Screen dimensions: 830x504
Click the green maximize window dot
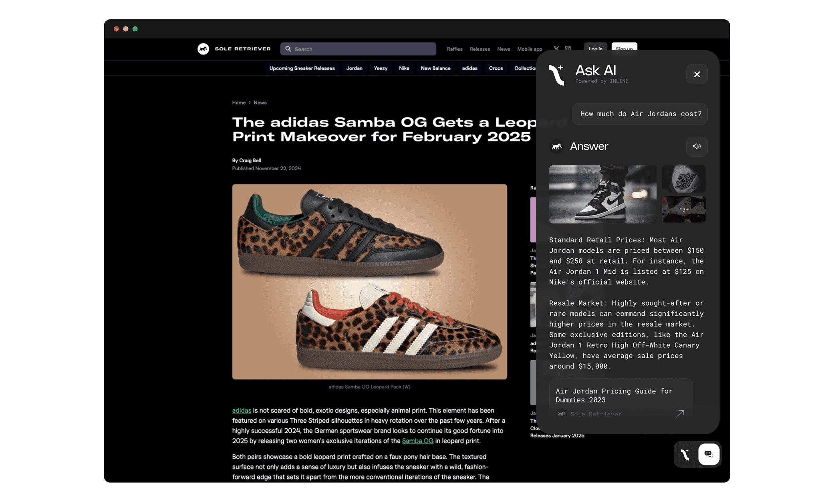point(135,29)
